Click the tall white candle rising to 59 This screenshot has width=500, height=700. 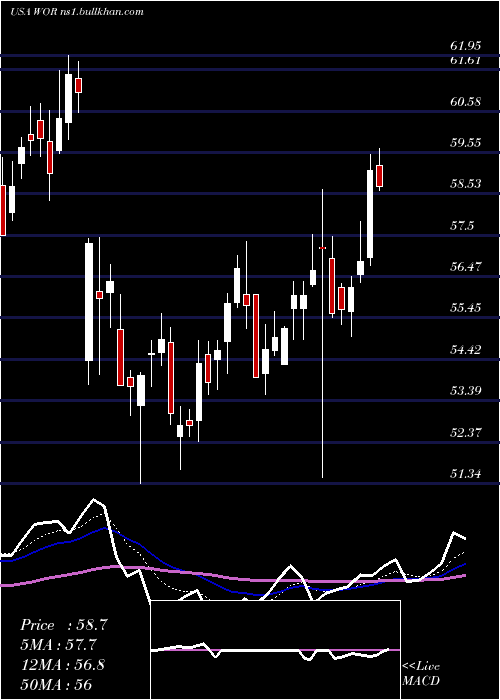370,213
